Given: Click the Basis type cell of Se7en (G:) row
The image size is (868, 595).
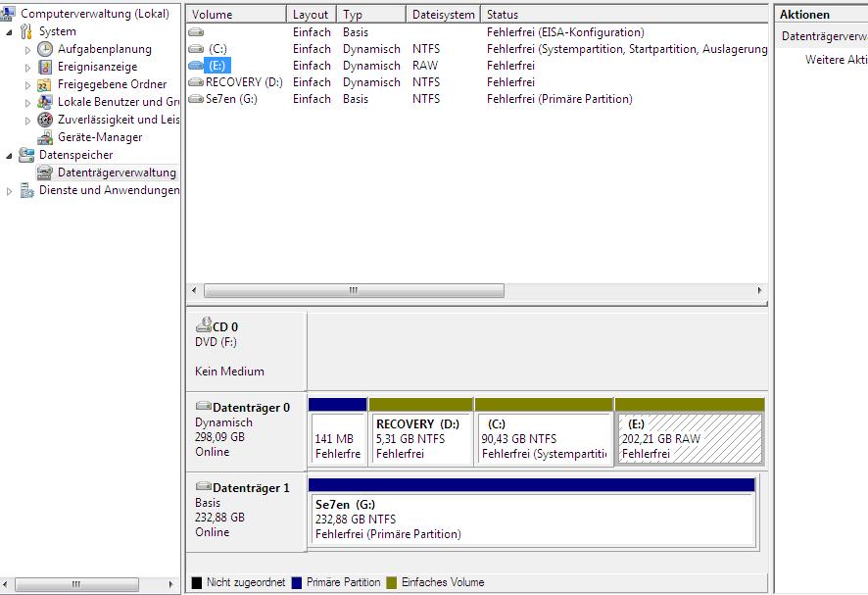Looking at the screenshot, I should (356, 99).
